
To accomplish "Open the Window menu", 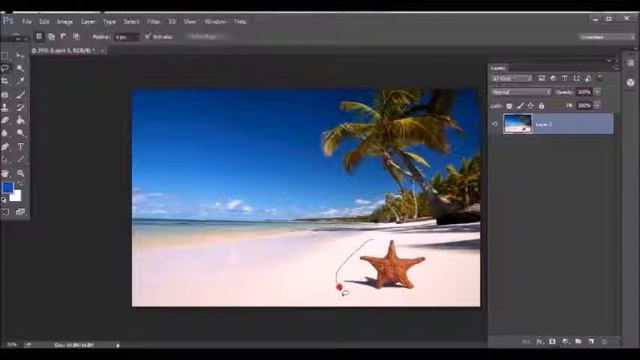I will [215, 21].
